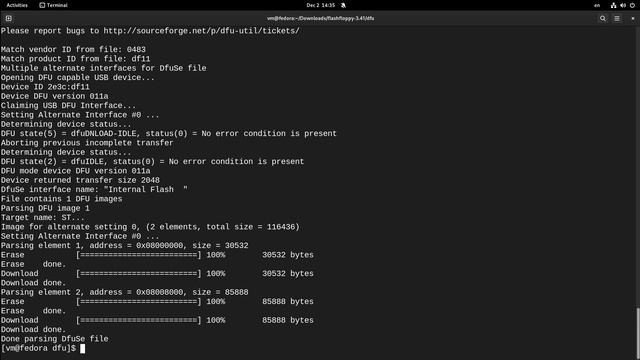Open the terminal search icon
This screenshot has height=360, width=640.
click(x=602, y=18)
